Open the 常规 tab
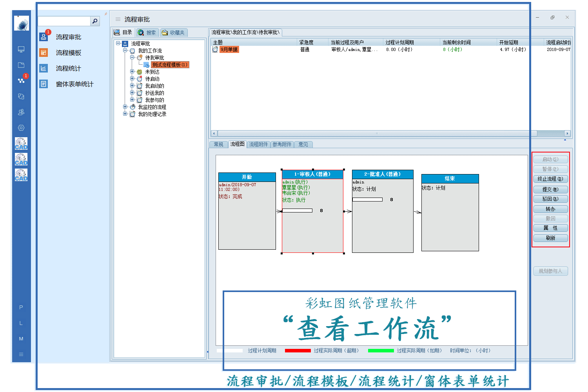 coord(218,144)
